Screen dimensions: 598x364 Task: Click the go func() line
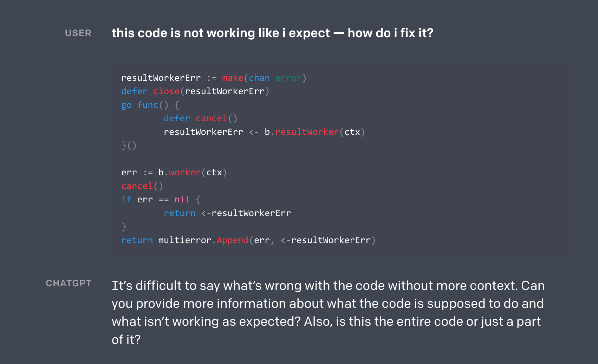[x=150, y=105]
